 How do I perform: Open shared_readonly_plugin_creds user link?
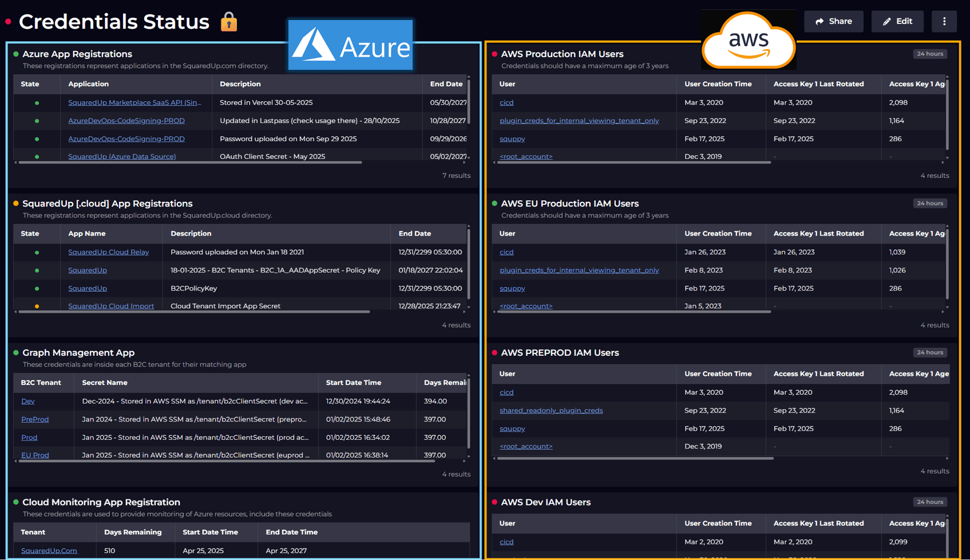(551, 410)
